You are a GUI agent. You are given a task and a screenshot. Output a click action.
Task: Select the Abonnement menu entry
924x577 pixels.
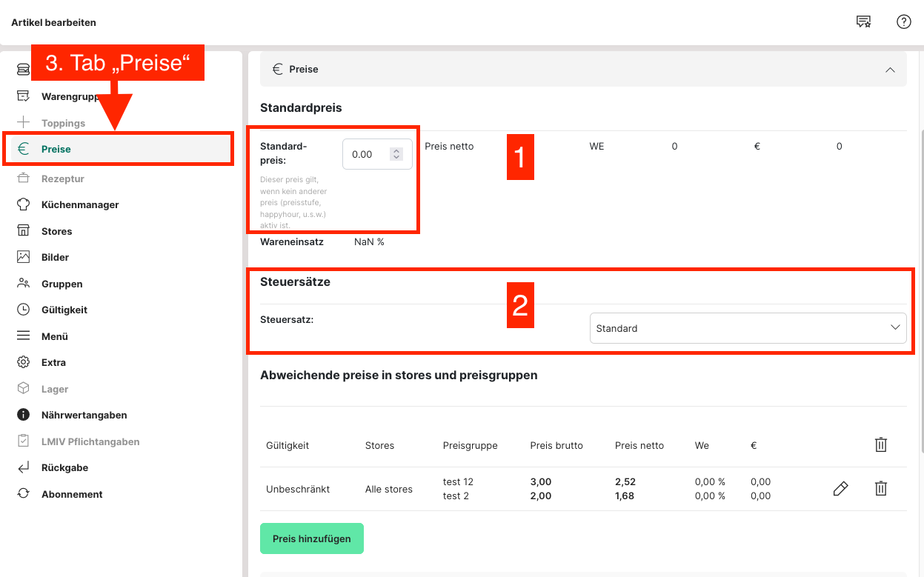[x=72, y=494]
